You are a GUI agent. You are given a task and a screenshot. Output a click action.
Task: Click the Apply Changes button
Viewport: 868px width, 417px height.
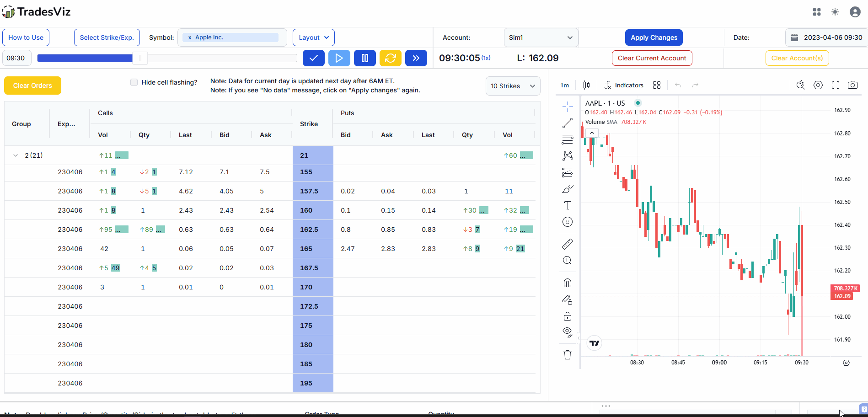click(654, 37)
